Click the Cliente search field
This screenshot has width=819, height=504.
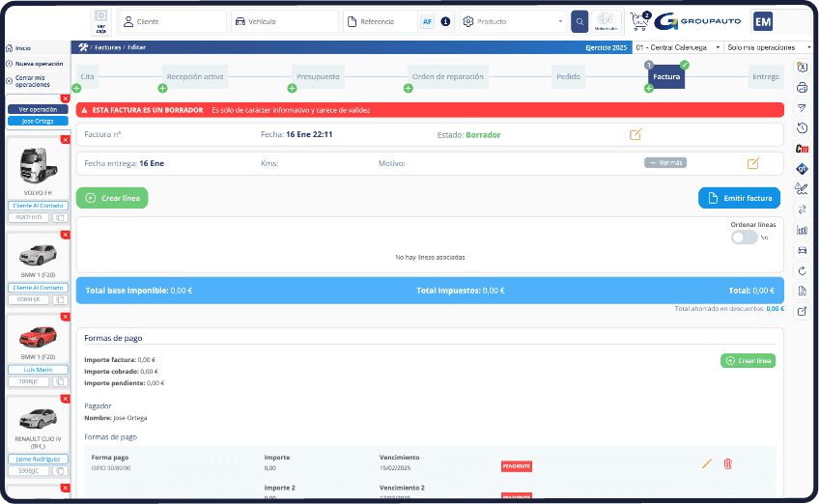[x=173, y=21]
